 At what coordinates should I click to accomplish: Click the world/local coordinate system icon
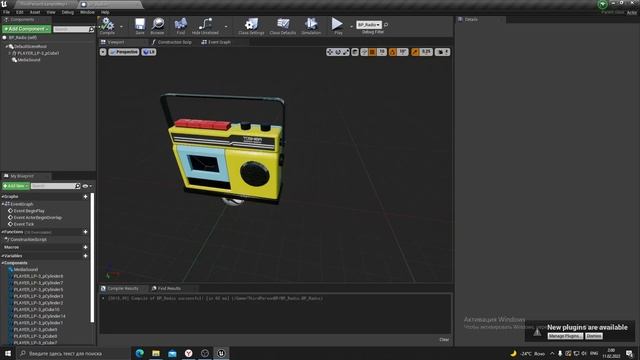355,52
